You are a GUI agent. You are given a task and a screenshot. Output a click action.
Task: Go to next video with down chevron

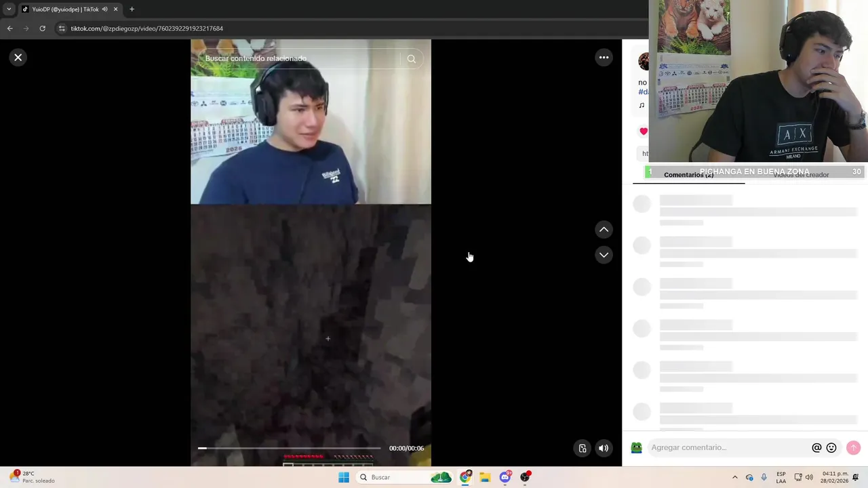[604, 255]
